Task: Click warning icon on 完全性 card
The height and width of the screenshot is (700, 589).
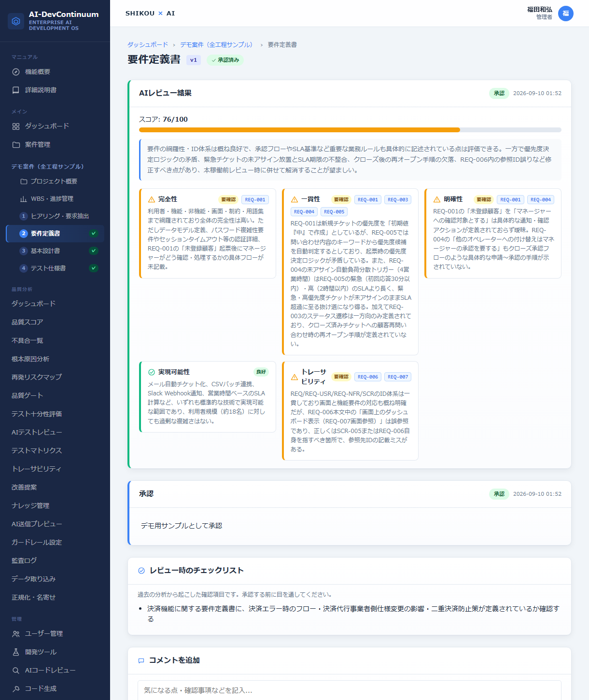Action: point(152,199)
